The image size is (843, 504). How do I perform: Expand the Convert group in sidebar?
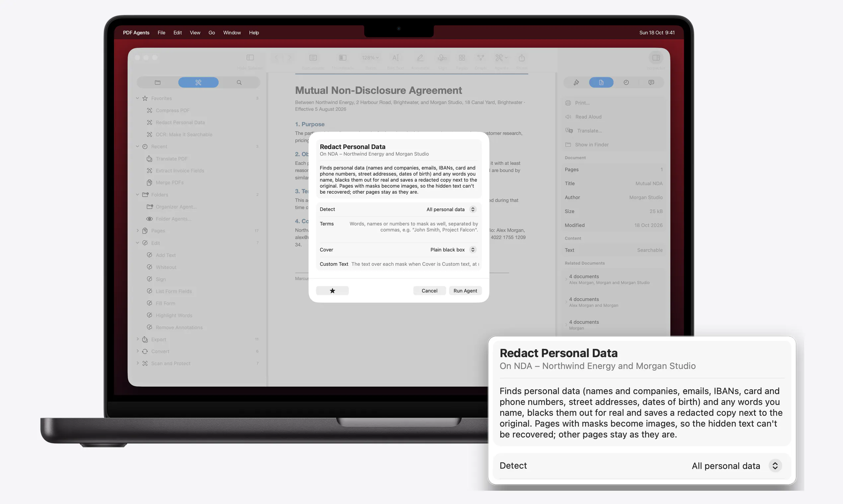pyautogui.click(x=137, y=351)
